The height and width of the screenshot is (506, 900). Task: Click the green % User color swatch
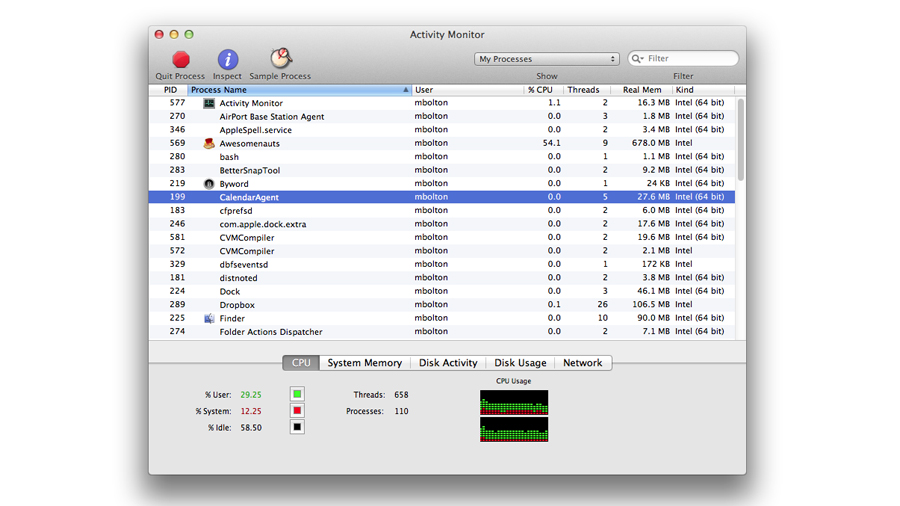297,394
